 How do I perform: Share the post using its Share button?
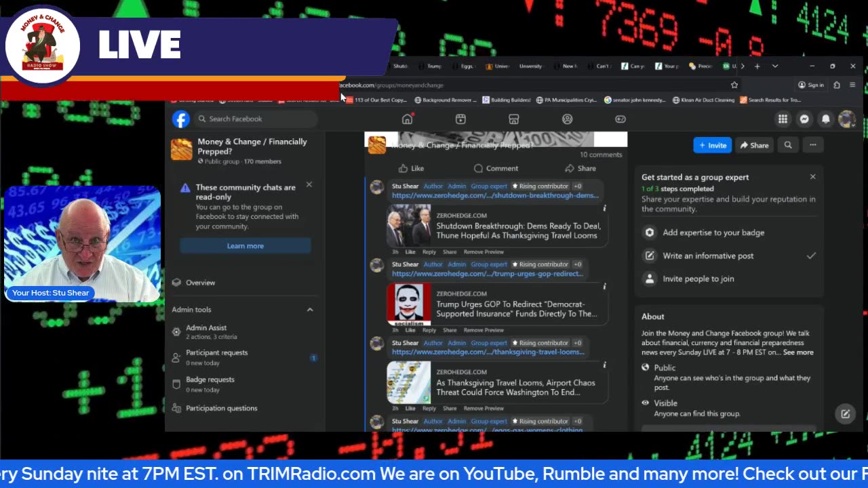click(x=580, y=169)
